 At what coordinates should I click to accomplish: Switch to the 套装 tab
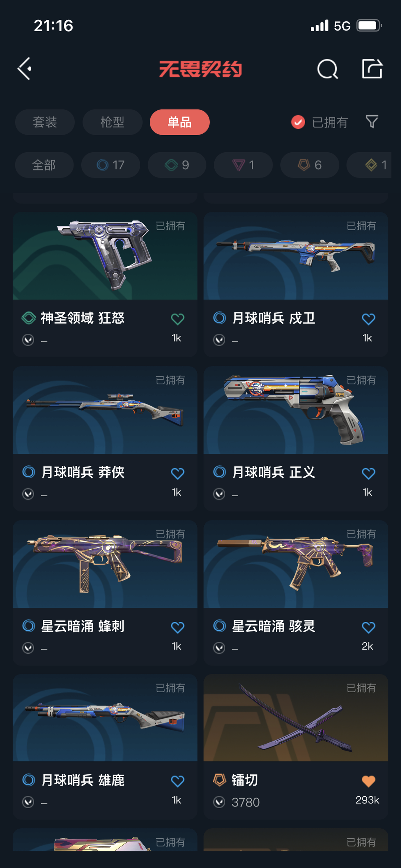pyautogui.click(x=45, y=122)
